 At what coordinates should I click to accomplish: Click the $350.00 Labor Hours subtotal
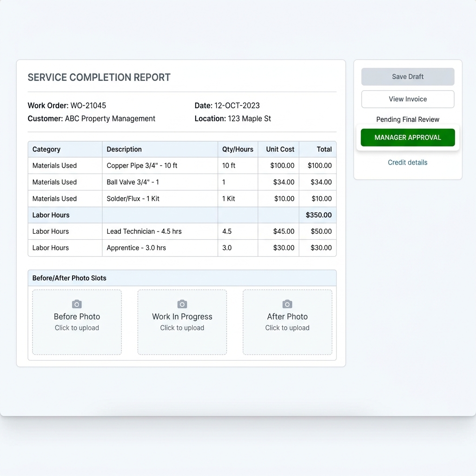pos(318,215)
